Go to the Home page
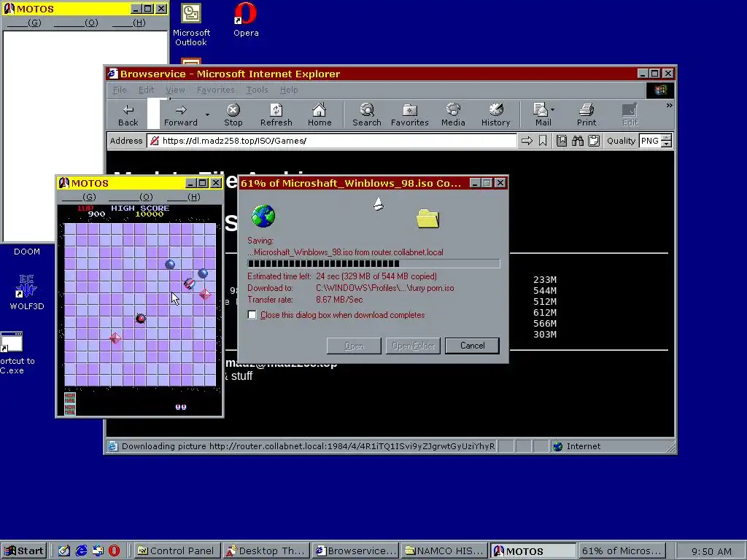Screen dimensions: 747x560 [320, 114]
